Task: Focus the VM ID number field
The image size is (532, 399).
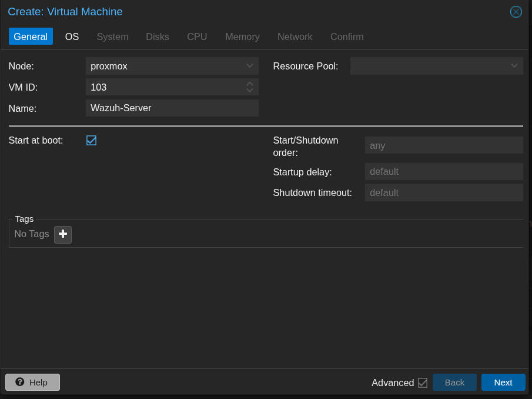Action: click(x=165, y=87)
